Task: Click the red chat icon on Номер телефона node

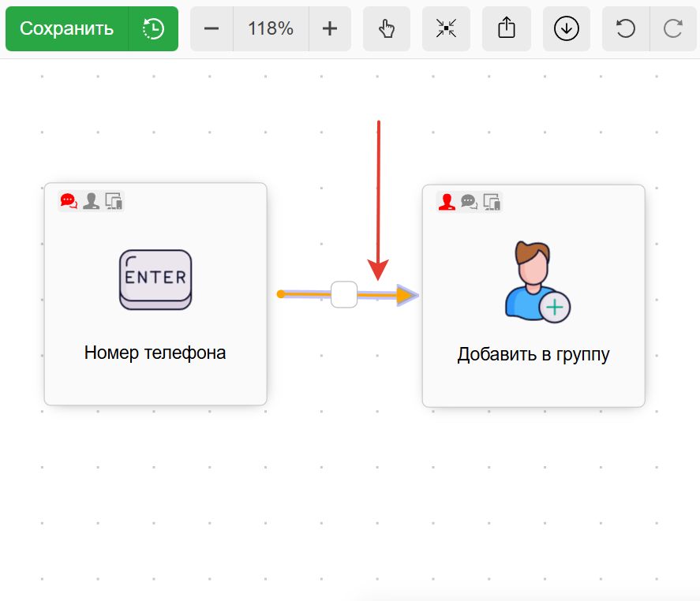Action: [x=69, y=201]
